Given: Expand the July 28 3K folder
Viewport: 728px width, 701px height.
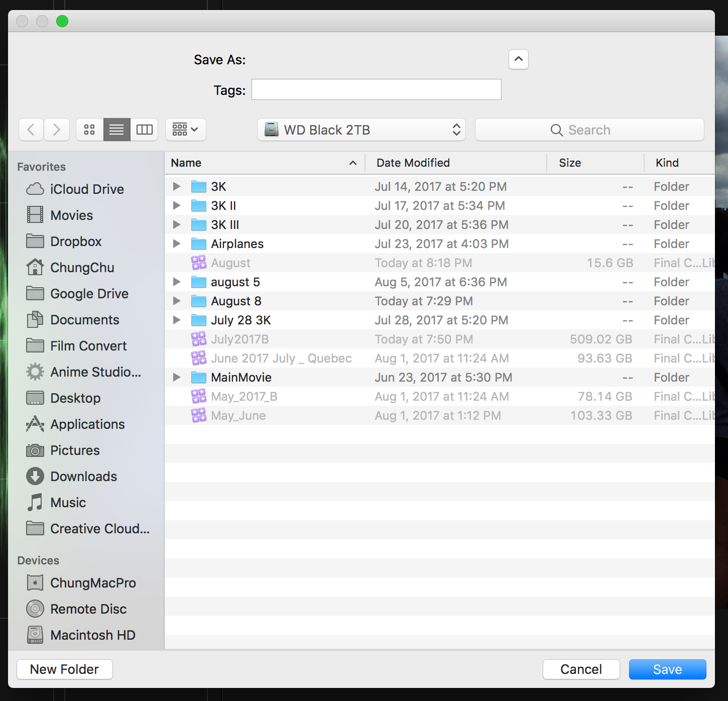Looking at the screenshot, I should coord(177,320).
